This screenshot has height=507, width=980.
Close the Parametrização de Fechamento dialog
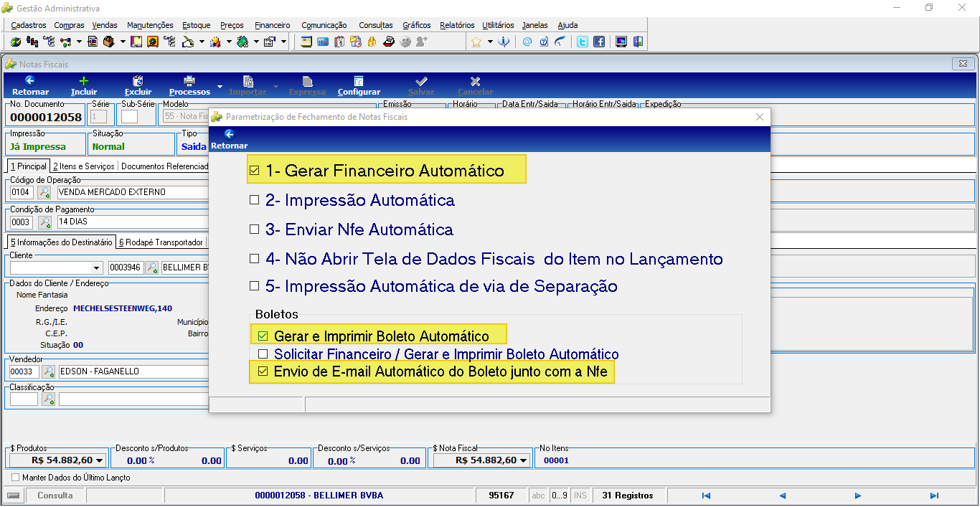coord(760,117)
